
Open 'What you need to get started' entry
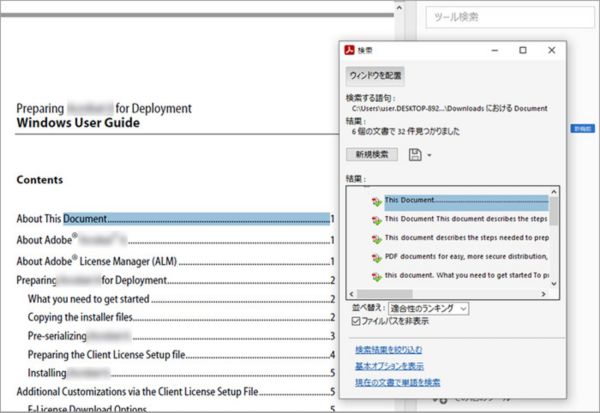[181, 299]
